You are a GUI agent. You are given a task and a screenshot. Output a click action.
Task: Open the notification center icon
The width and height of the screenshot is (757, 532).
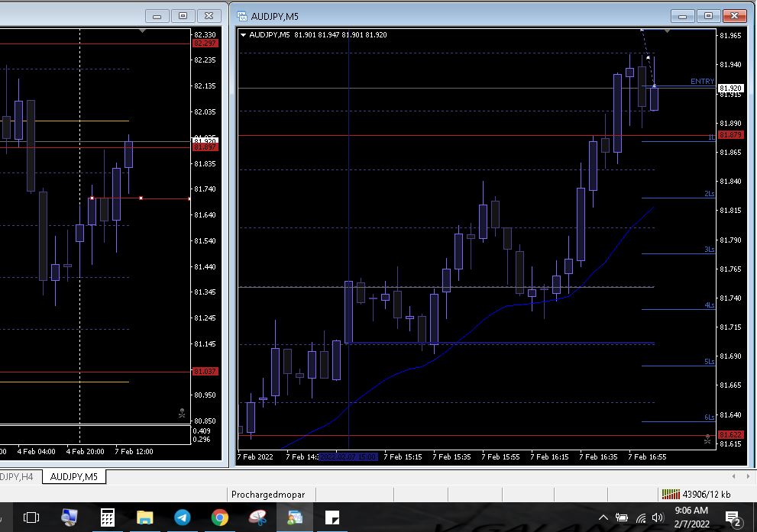pos(735,518)
